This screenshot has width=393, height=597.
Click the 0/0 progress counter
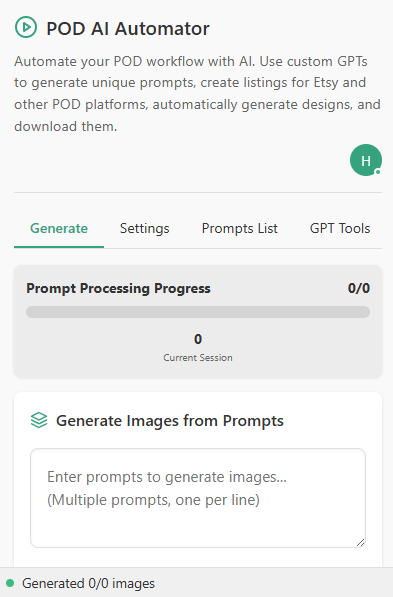click(x=358, y=288)
